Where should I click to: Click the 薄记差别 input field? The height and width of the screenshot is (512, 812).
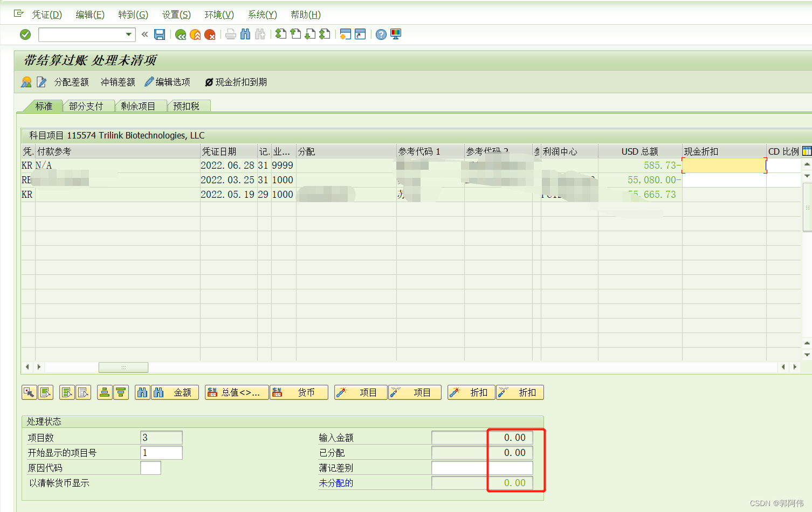pyautogui.click(x=482, y=468)
